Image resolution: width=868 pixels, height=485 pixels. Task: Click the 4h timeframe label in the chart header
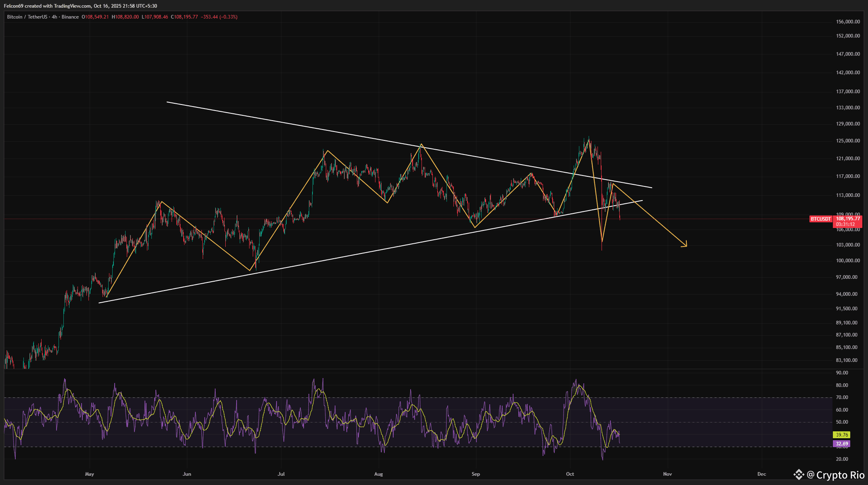pyautogui.click(x=55, y=17)
